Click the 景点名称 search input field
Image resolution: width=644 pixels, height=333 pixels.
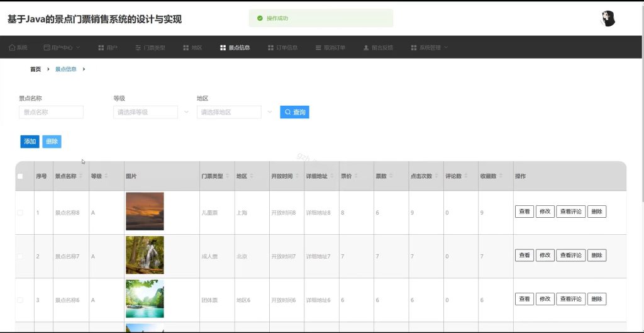click(52, 112)
